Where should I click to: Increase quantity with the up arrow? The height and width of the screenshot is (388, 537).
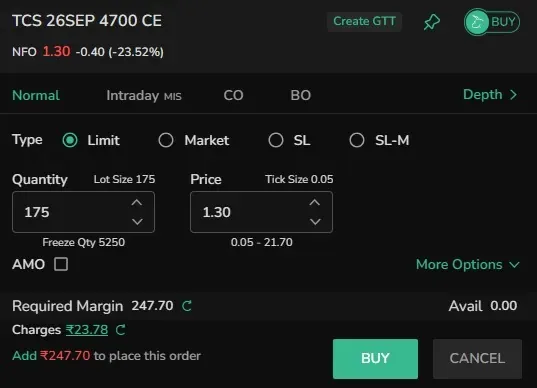click(x=137, y=202)
